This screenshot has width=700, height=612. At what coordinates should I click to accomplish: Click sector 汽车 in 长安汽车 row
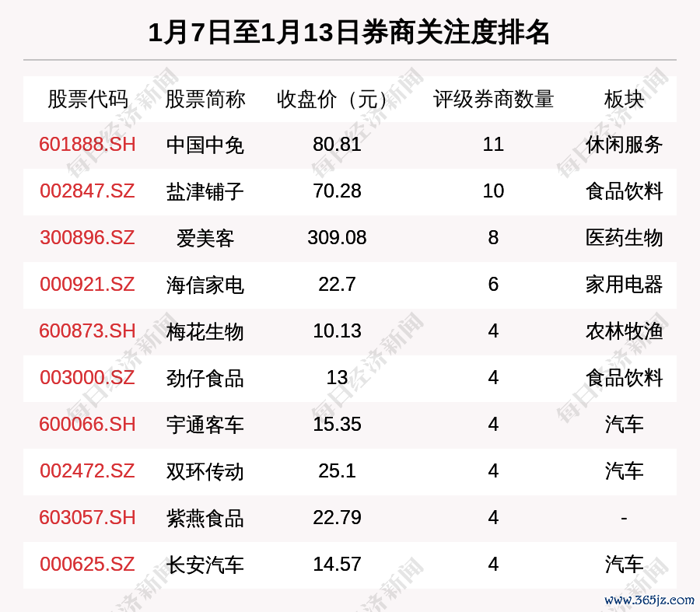(x=624, y=565)
